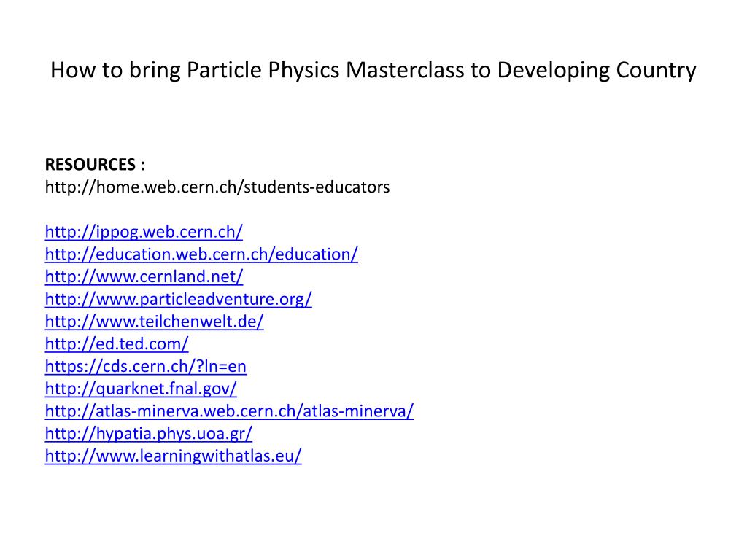Image resolution: width=747 pixels, height=560 pixels.
Task: Click the www.teilchenwelt.de hyperlink
Action: (x=155, y=322)
